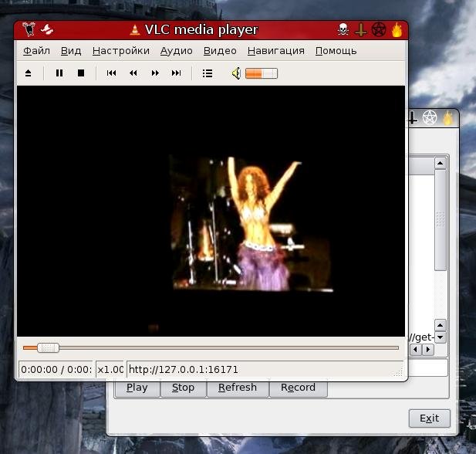Click background window's vertical scrollbar thumb
This screenshot has width=476, height=454.
441,220
